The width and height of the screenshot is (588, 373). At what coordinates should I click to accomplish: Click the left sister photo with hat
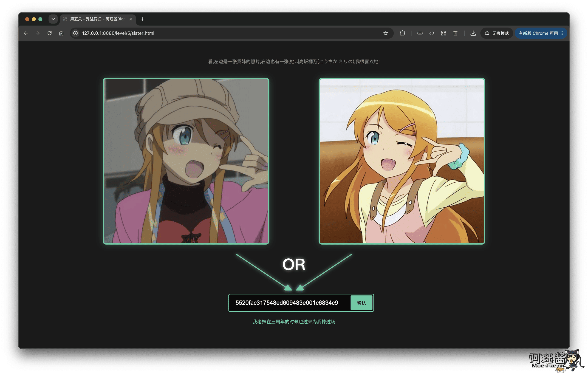tap(186, 161)
